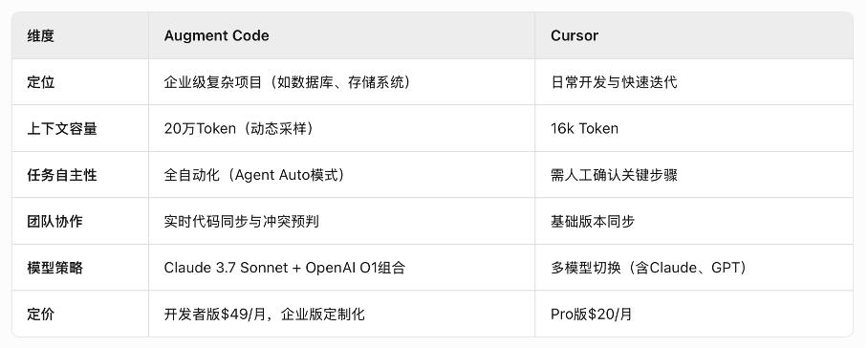Click the Claude 3.7 Sonnet + OpenAI O1组合 cell
This screenshot has width=868, height=348.
(285, 268)
